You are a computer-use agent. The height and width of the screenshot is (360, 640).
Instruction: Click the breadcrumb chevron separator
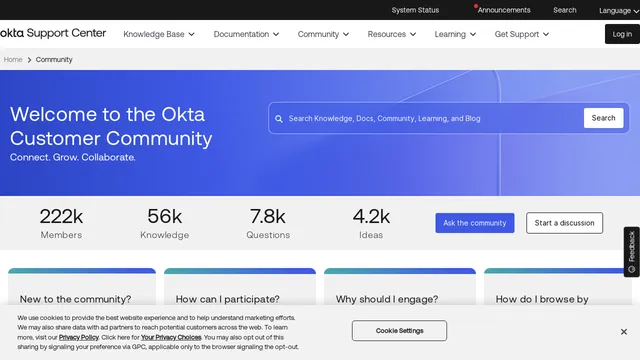click(29, 60)
